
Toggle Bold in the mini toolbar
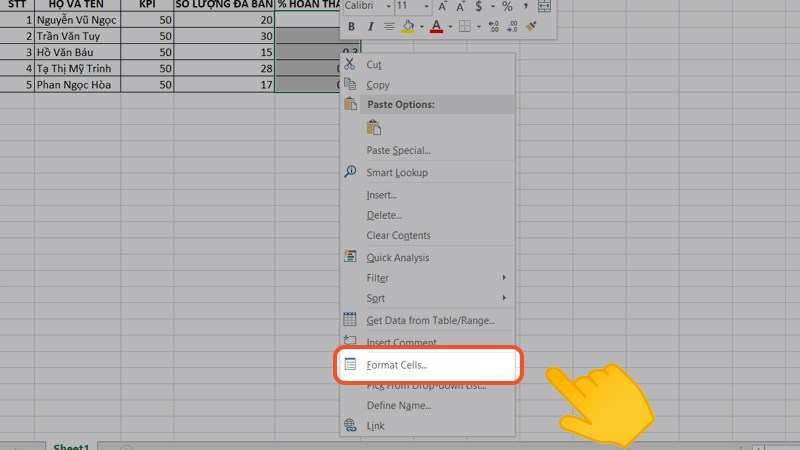352,26
